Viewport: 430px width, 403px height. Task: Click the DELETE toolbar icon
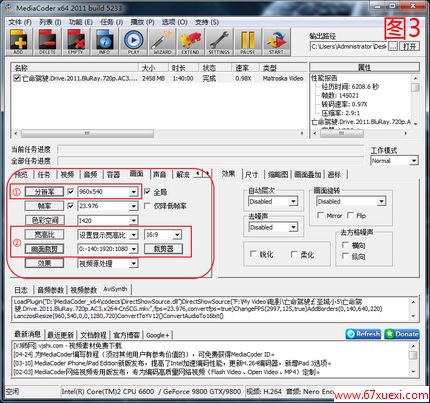(47, 42)
